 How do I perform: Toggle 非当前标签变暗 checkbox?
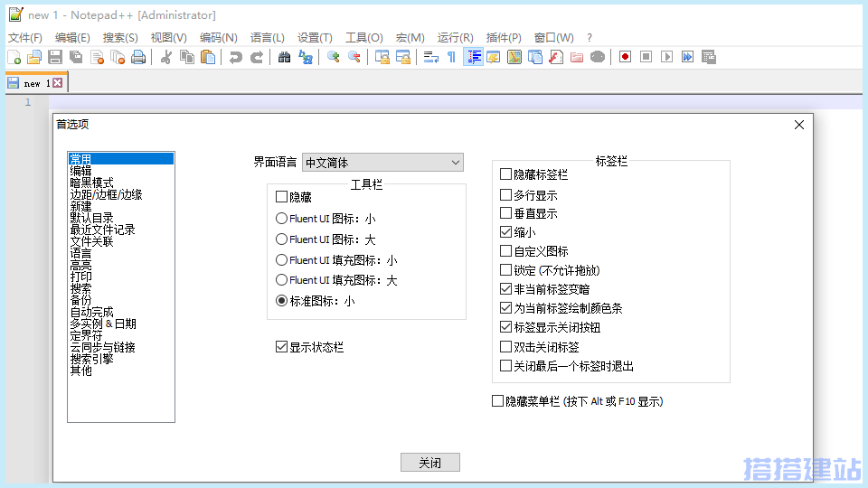coord(505,289)
